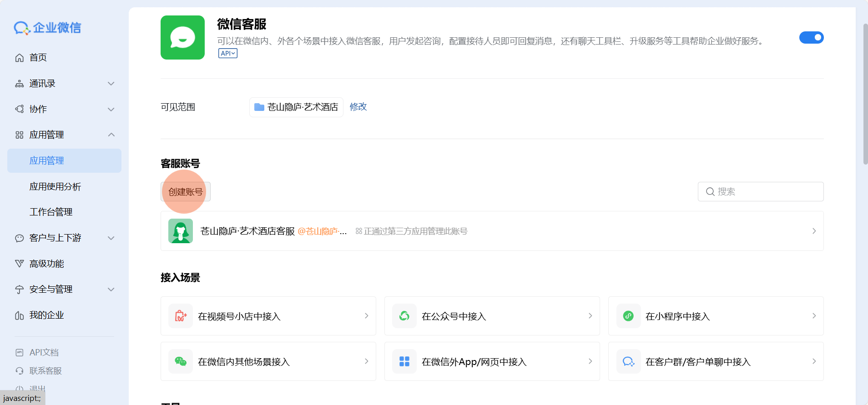Click the green WeChat Customer Service app icon
The height and width of the screenshot is (405, 868).
[x=182, y=38]
